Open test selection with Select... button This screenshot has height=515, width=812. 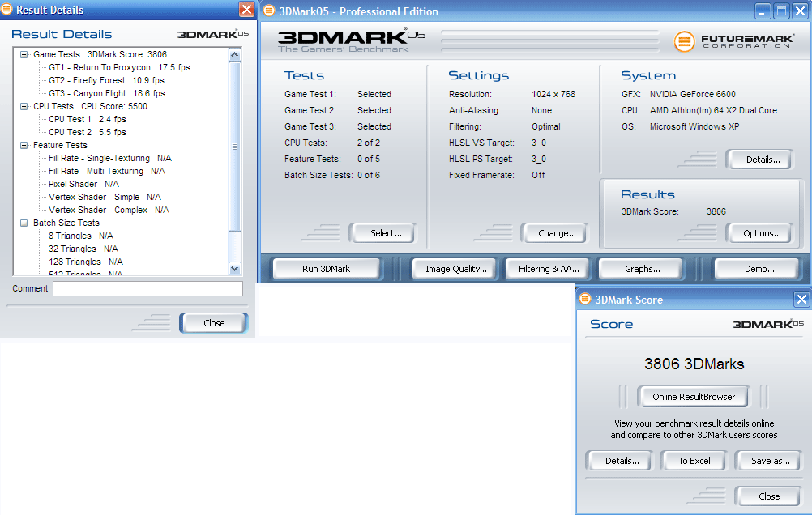[x=382, y=233]
